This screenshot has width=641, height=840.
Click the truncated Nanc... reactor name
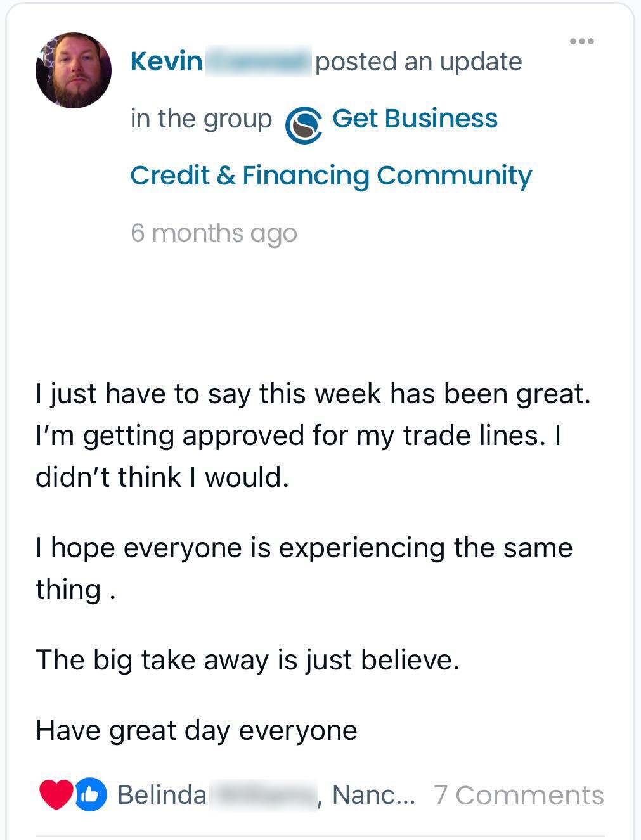tap(373, 795)
